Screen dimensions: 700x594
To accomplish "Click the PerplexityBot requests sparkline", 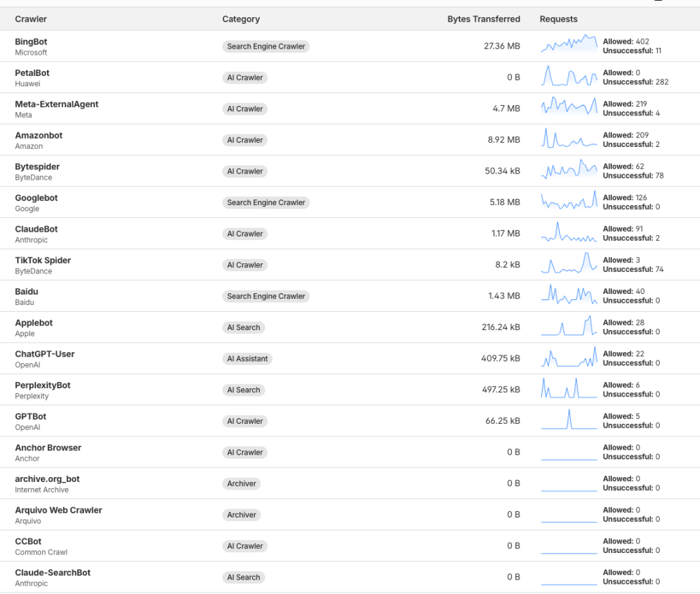I will click(569, 388).
